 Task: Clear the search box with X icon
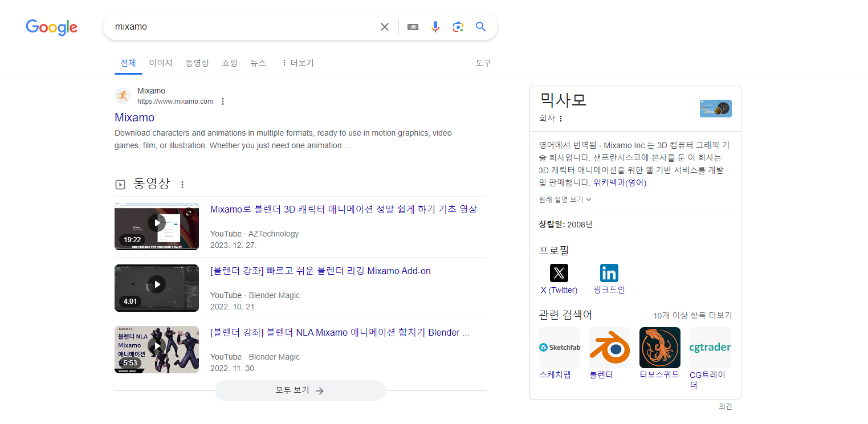pyautogui.click(x=385, y=27)
